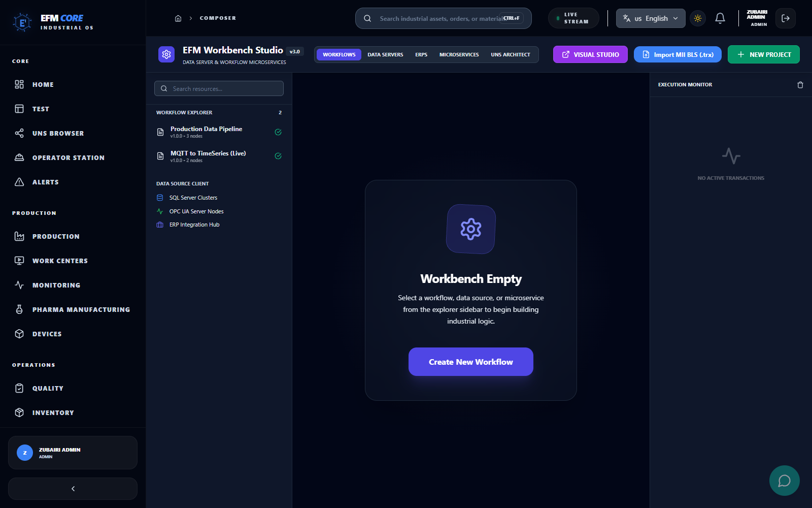Click the logout icon in header
Viewport: 812px width, 508px height.
pyautogui.click(x=785, y=18)
